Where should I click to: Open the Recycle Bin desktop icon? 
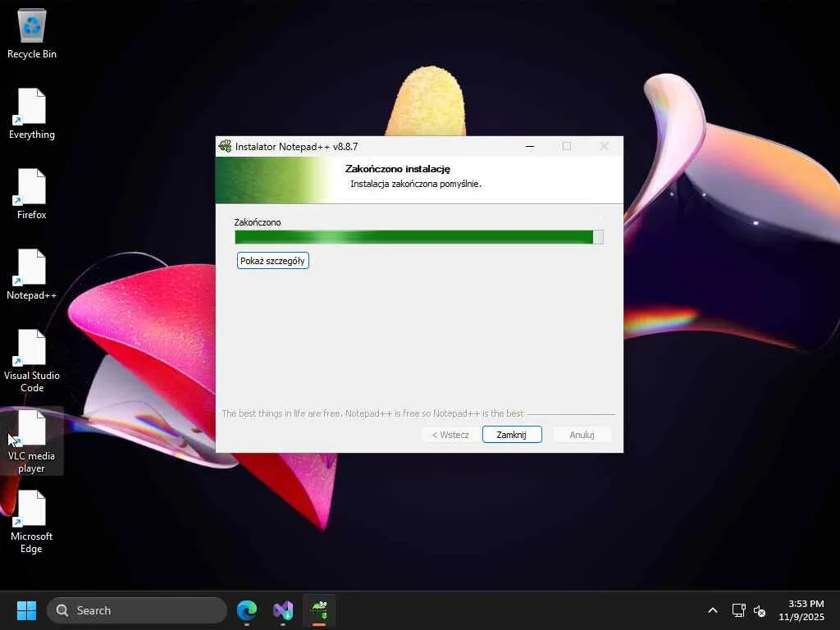(x=32, y=34)
